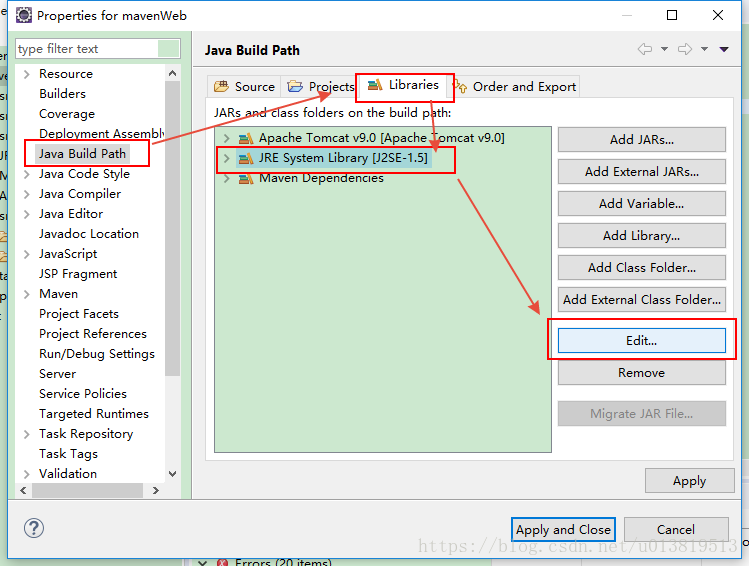This screenshot has width=749, height=566.
Task: Select Builders in the properties tree
Action: click(62, 94)
